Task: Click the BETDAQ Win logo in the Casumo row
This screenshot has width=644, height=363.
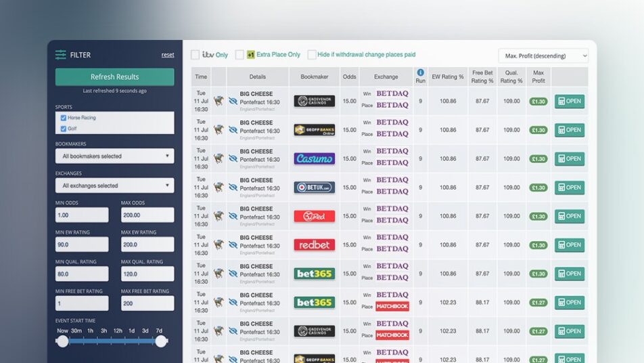Action: pyautogui.click(x=392, y=151)
